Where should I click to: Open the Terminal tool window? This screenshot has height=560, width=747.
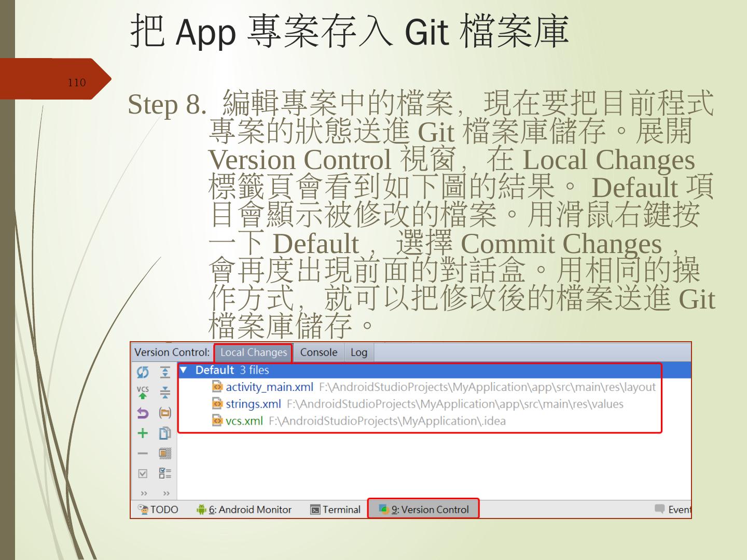tap(335, 510)
